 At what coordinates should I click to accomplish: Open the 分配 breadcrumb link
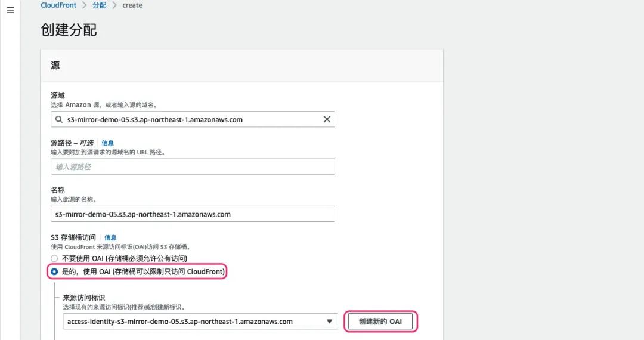point(100,5)
